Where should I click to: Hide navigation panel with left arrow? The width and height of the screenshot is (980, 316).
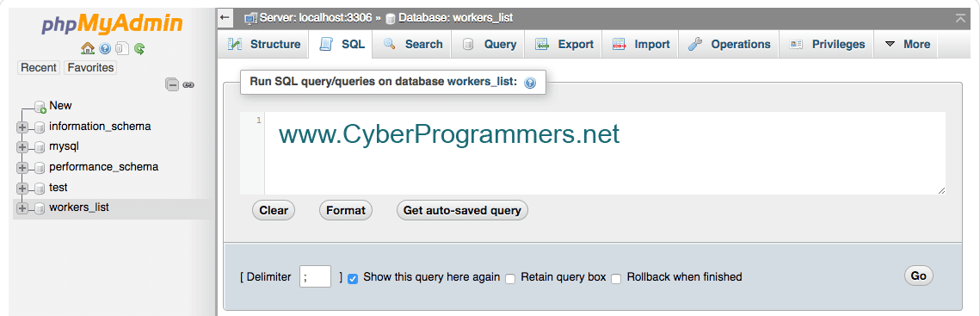click(225, 18)
